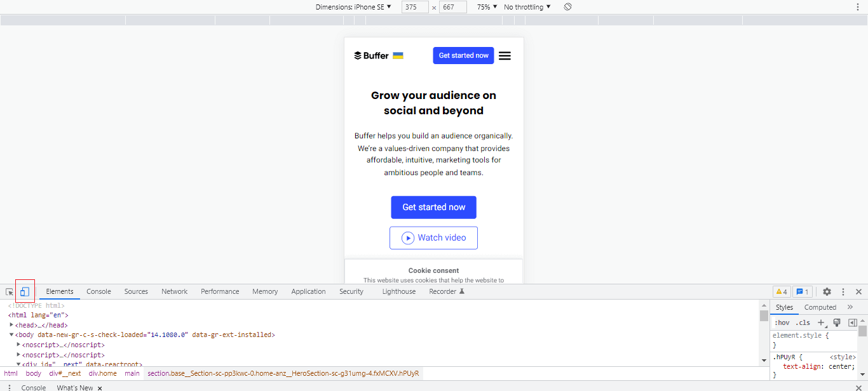Image resolution: width=868 pixels, height=391 pixels.
Task: Collapse the div id __next node
Action: tap(18, 364)
